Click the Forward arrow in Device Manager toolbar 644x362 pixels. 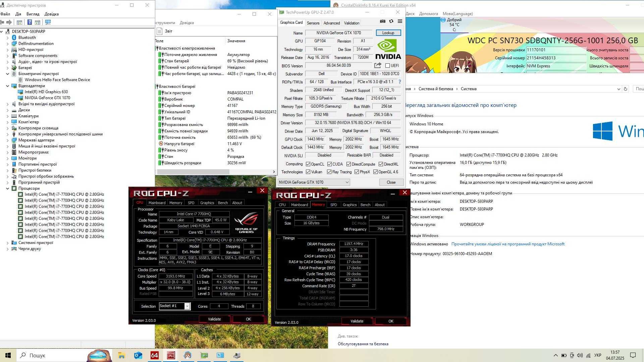pos(9,22)
